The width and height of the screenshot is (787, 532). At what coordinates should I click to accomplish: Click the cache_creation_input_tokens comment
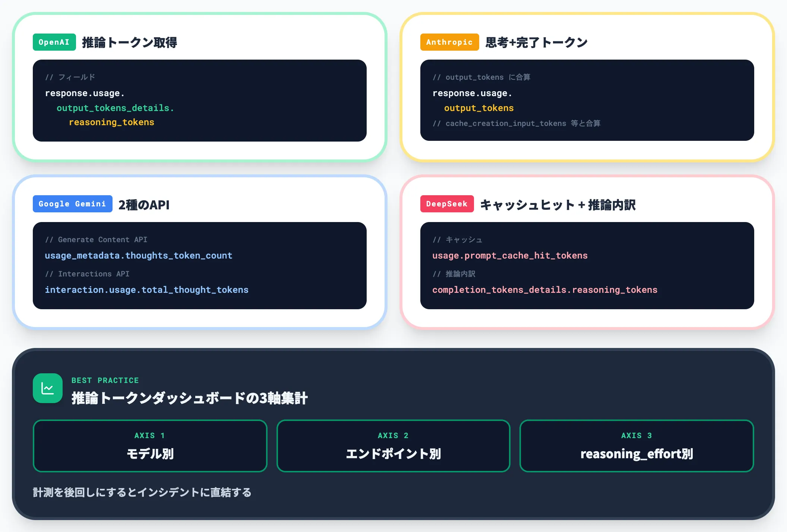click(516, 123)
